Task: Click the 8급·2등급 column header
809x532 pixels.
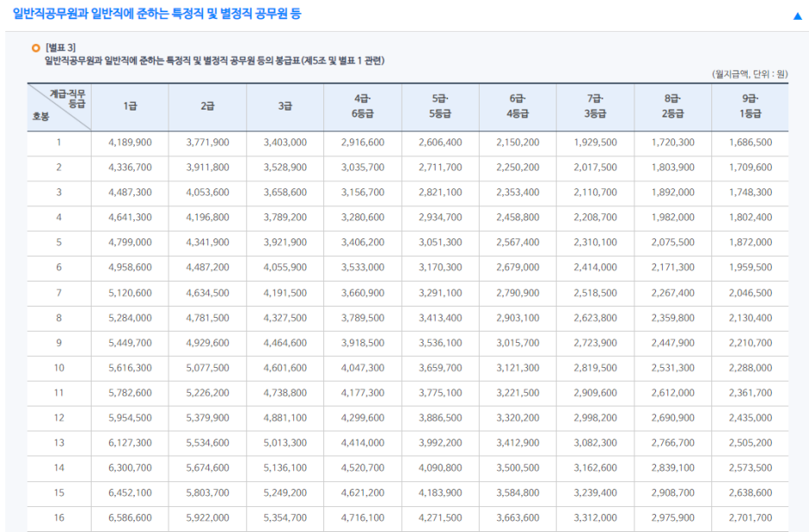Action: pos(672,107)
